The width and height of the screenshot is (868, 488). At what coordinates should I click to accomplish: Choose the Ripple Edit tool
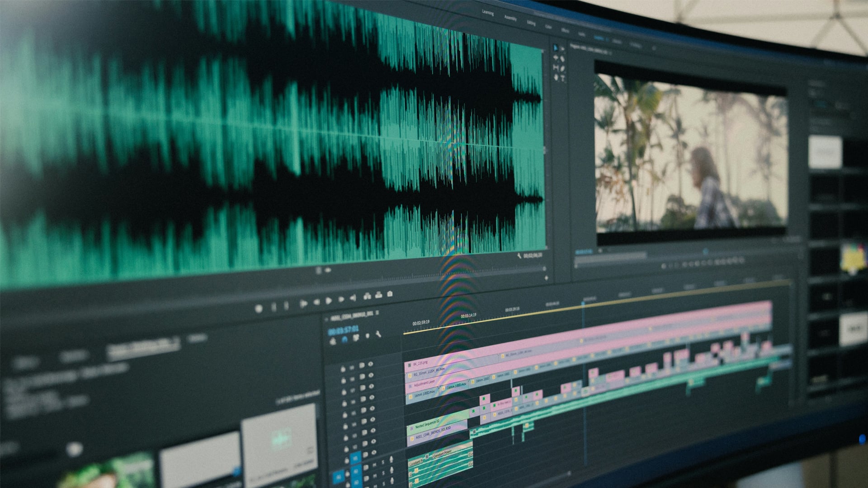(x=556, y=57)
